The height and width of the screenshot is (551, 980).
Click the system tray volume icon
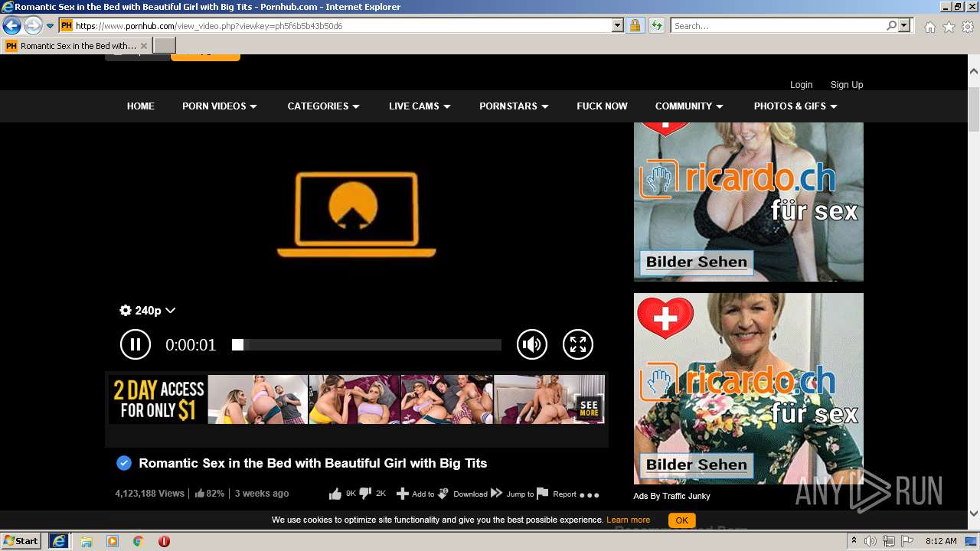coord(871,541)
